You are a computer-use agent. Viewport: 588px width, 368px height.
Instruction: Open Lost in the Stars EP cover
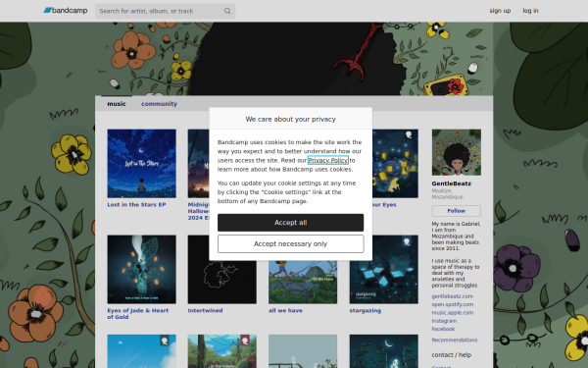pos(141,163)
